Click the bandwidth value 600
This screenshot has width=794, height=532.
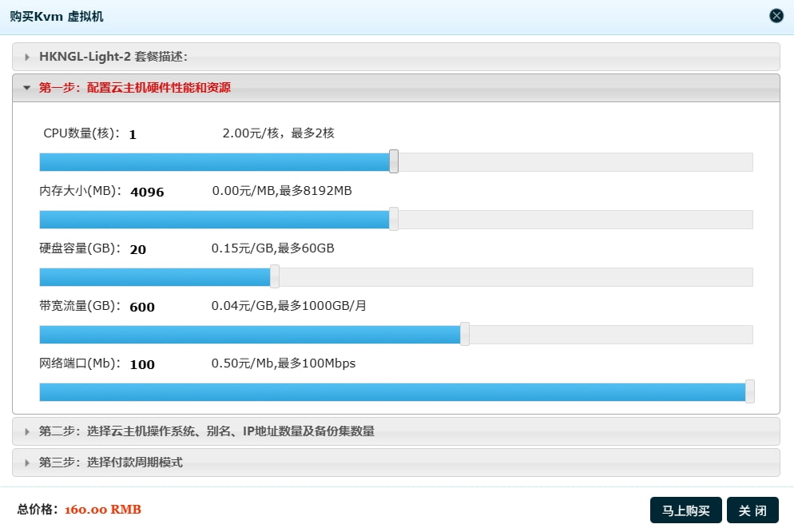142,307
